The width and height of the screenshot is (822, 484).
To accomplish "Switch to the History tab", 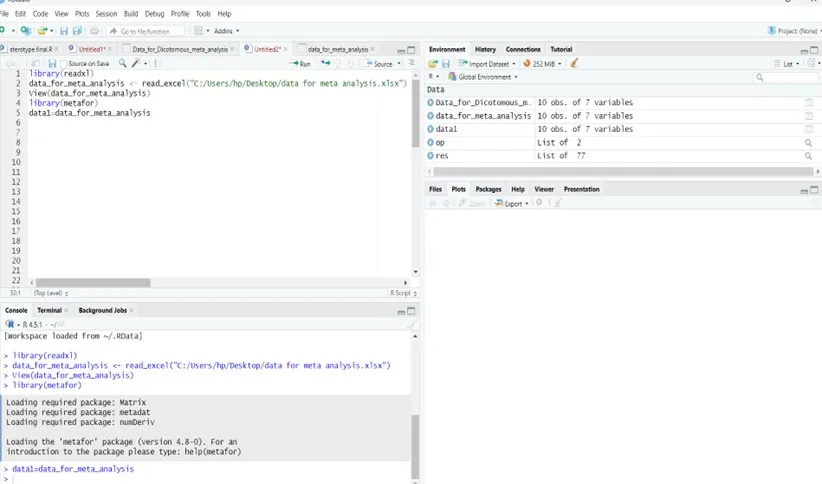I will (485, 49).
